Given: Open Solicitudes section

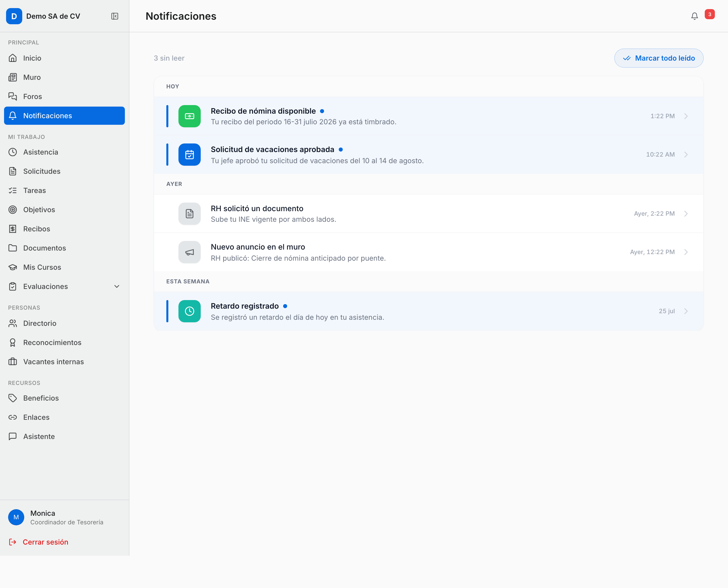Looking at the screenshot, I should coord(64,171).
